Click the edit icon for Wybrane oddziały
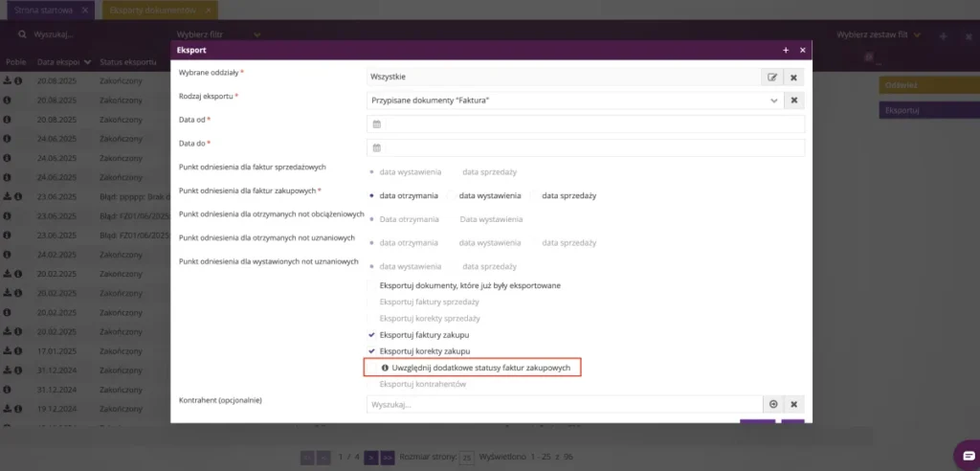 [x=772, y=77]
